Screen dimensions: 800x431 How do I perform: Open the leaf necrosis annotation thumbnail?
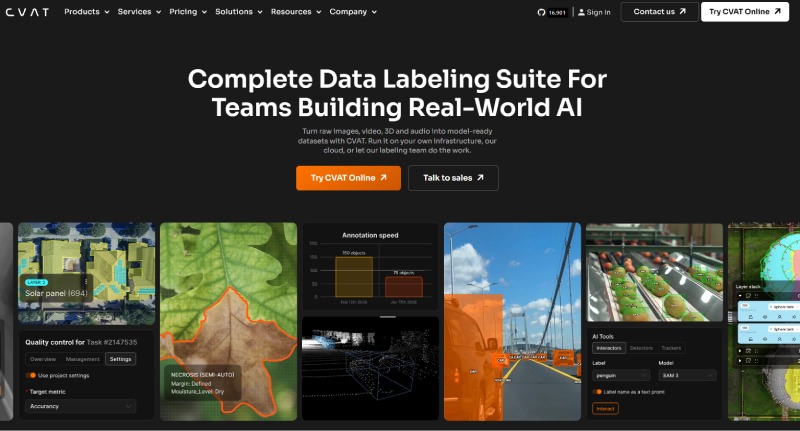pos(229,321)
